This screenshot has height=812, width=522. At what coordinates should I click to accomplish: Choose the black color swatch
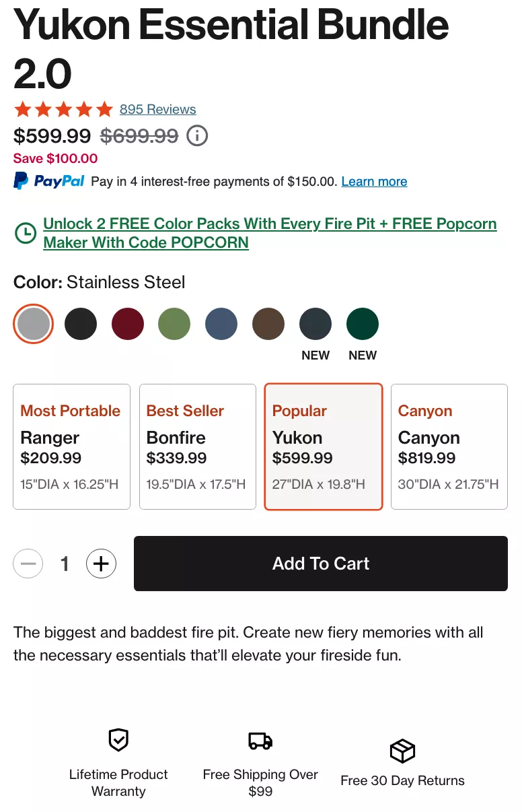pos(81,325)
